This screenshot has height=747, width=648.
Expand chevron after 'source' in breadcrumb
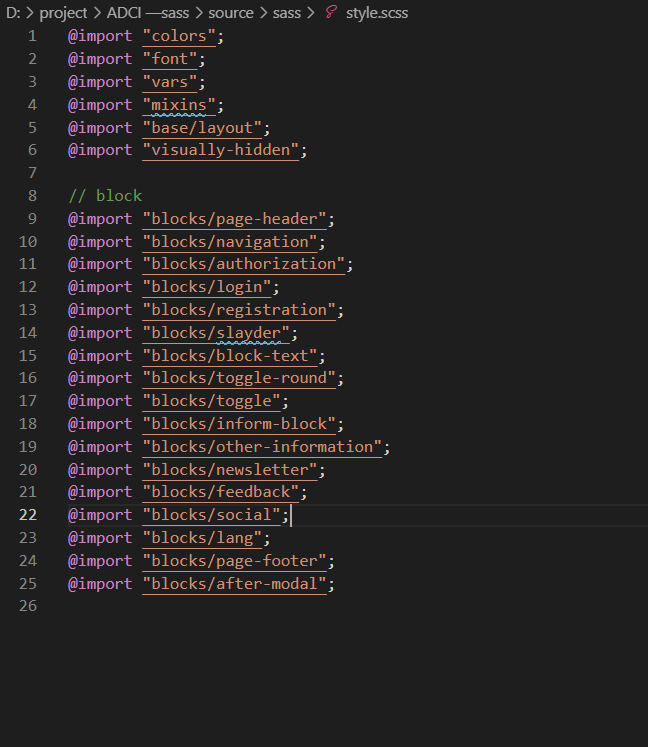tap(263, 13)
